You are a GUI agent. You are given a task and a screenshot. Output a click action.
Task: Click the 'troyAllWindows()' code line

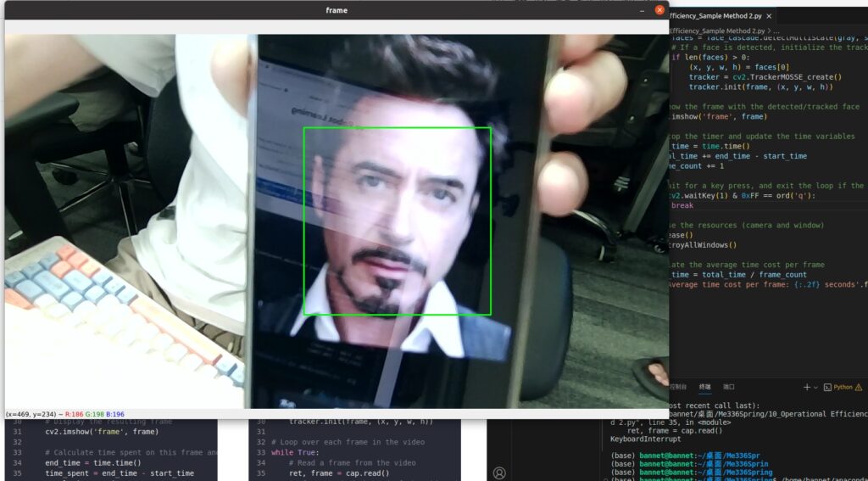[703, 245]
